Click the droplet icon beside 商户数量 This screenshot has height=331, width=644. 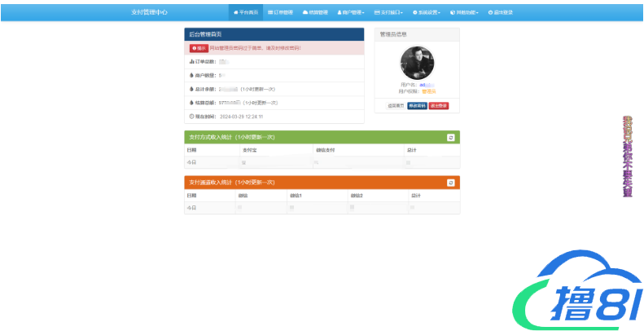point(192,75)
